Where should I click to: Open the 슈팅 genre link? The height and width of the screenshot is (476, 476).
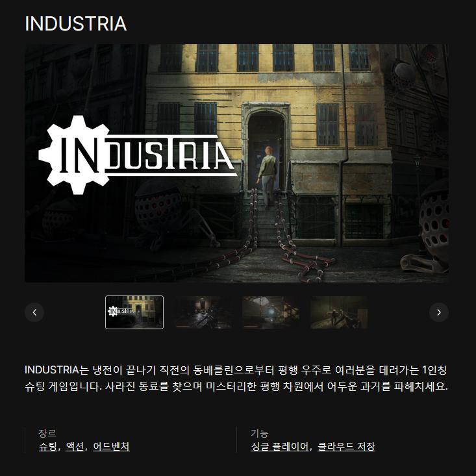click(47, 446)
